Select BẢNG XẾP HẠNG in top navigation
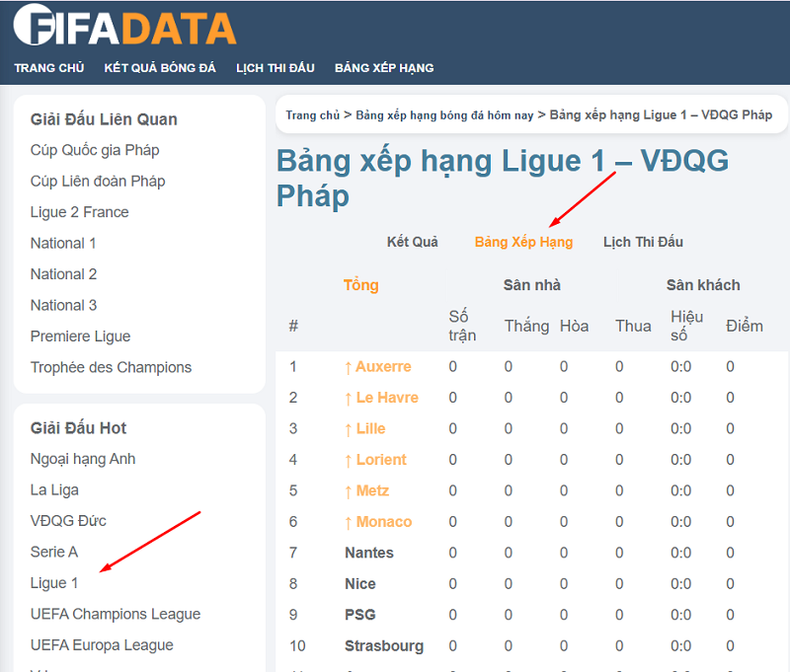790x672 pixels. tap(384, 68)
